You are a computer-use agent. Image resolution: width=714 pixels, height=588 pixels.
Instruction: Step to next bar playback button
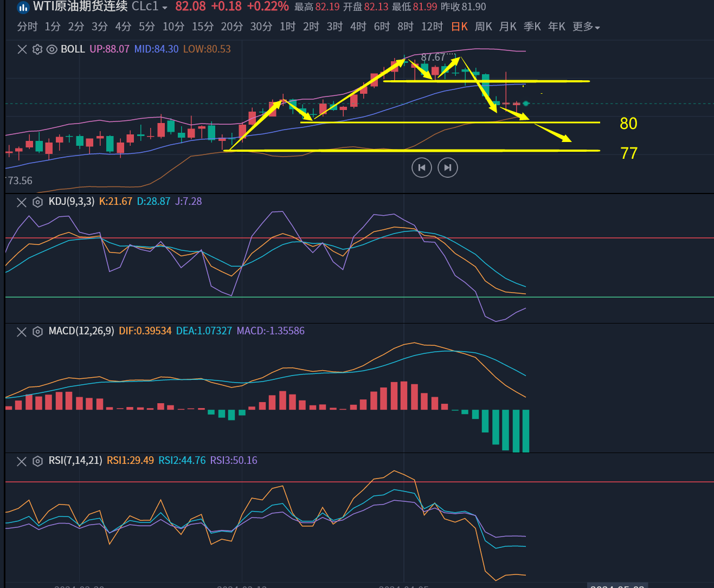[448, 167]
